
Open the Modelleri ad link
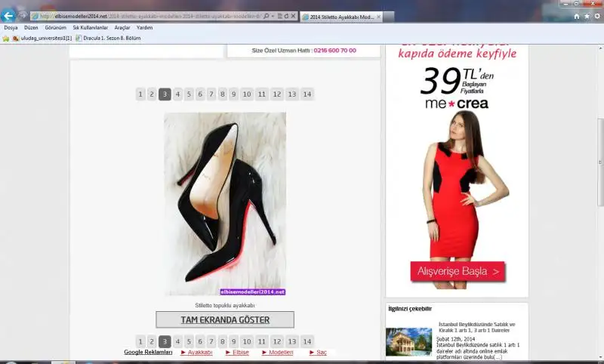(x=278, y=352)
